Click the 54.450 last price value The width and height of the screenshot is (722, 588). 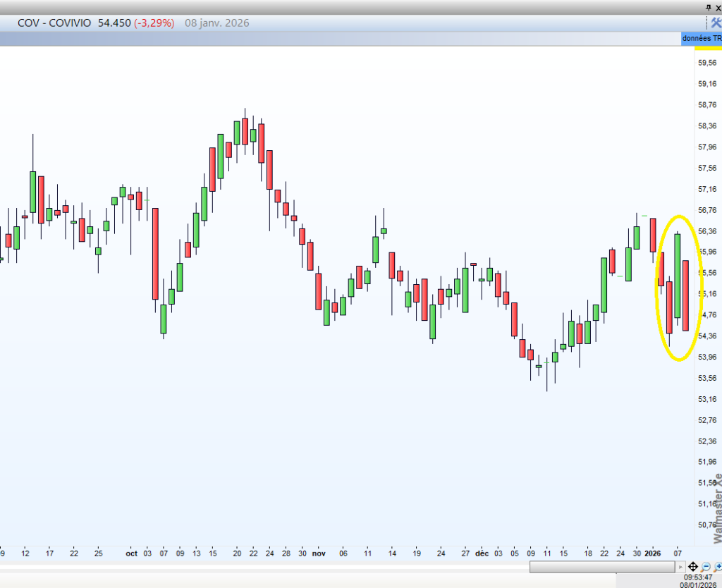[114, 23]
